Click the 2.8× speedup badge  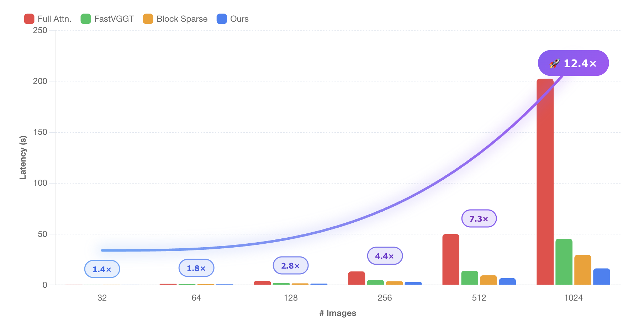tap(290, 266)
